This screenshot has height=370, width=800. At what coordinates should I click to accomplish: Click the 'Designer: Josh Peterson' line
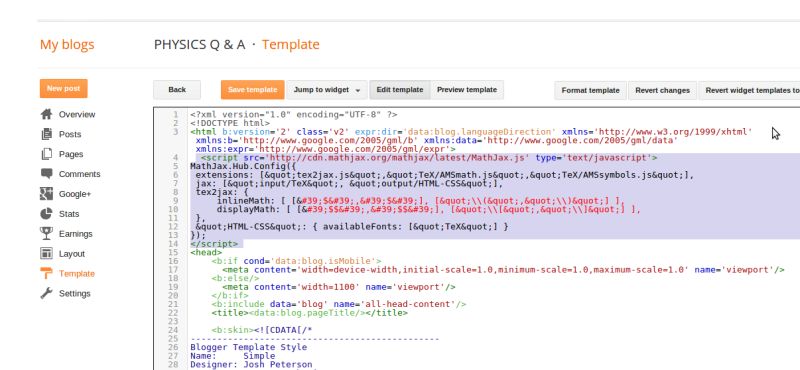(251, 364)
